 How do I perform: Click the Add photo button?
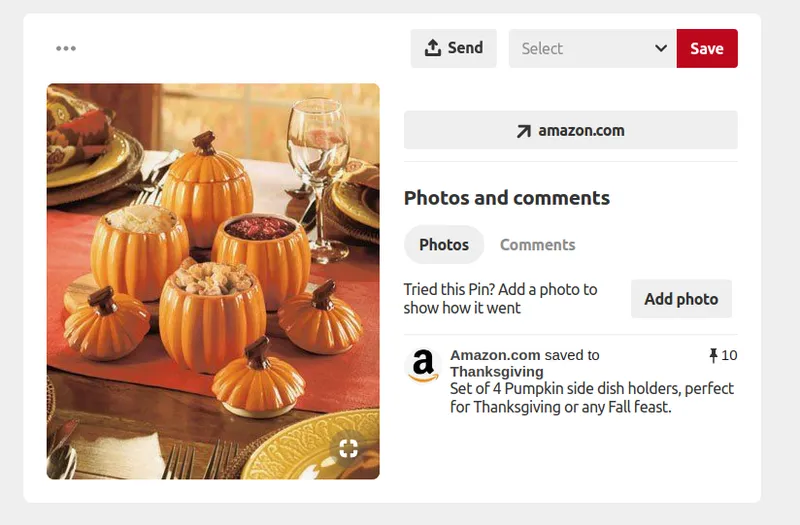click(681, 299)
